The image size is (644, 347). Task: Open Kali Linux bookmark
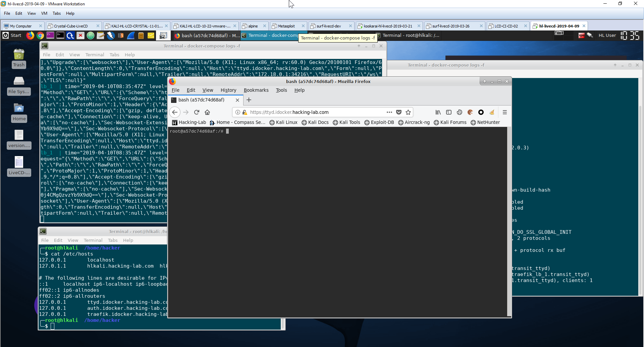coord(283,122)
